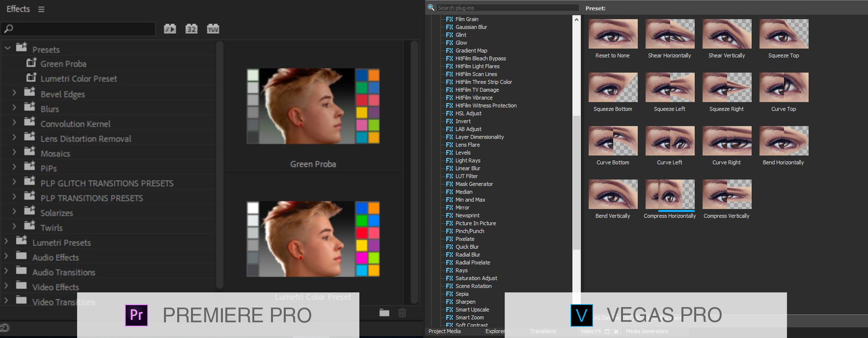Viewport: 868px width, 338px height.
Task: Expand the Mosaics preset folder
Action: pyautogui.click(x=14, y=152)
